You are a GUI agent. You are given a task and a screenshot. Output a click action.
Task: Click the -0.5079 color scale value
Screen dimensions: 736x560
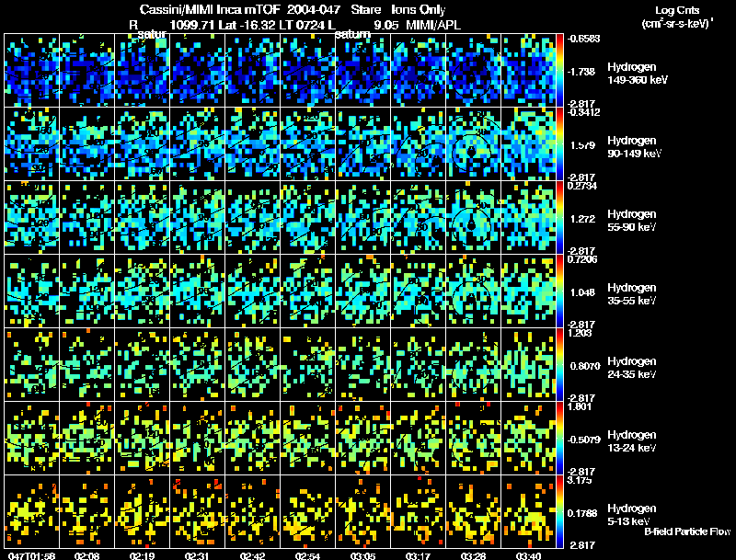click(x=584, y=440)
